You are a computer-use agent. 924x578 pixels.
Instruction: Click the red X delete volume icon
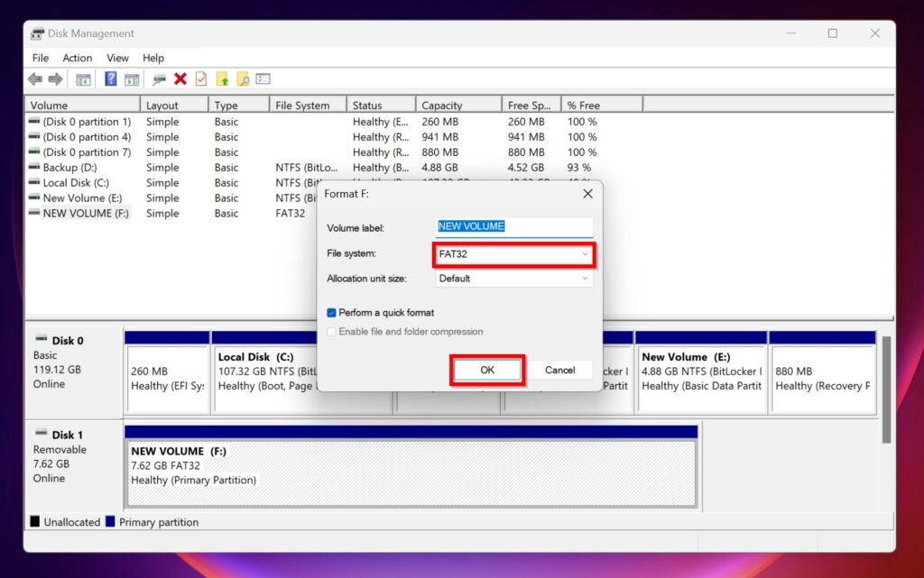(x=179, y=78)
